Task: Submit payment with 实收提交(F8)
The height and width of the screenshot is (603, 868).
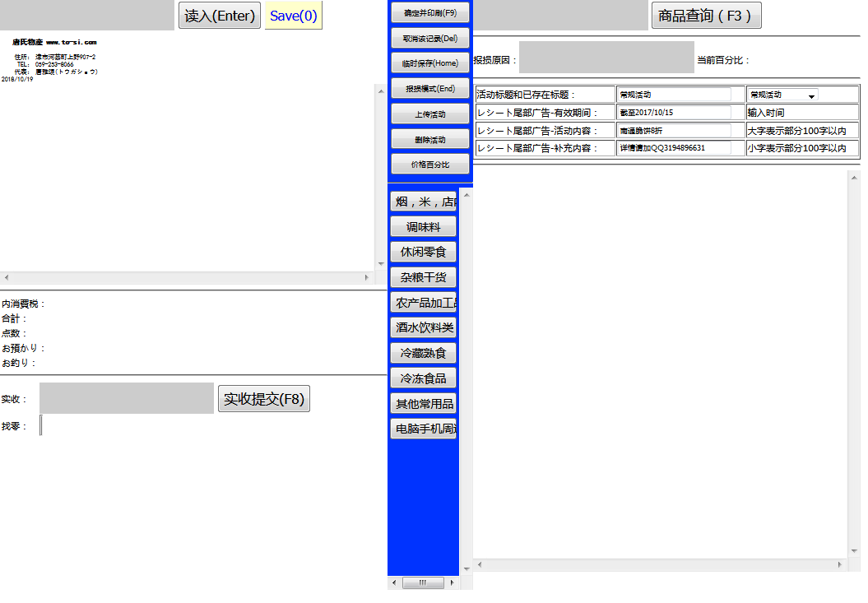Action: point(263,399)
